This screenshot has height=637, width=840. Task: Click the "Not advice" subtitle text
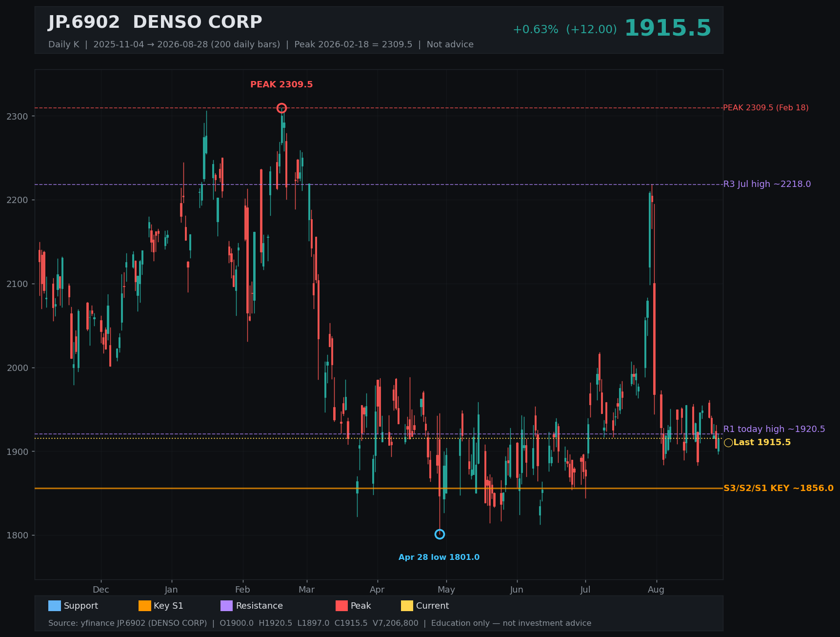(450, 44)
